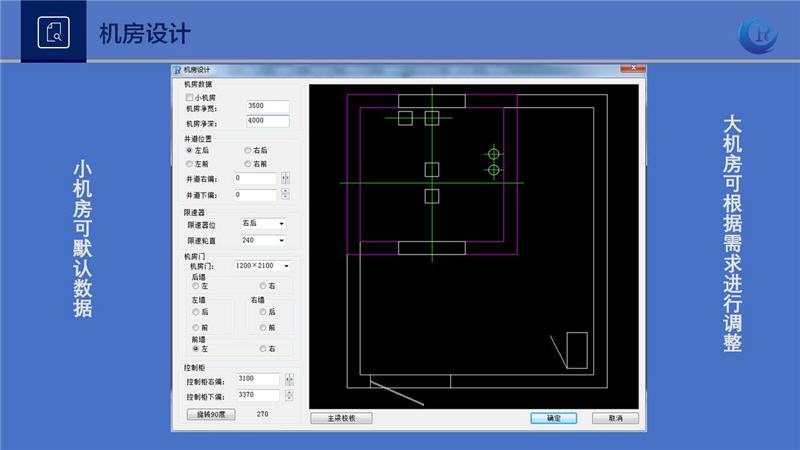Image resolution: width=800 pixels, height=450 pixels.
Task: Enable the 小机房 checkbox
Action: click(x=190, y=97)
